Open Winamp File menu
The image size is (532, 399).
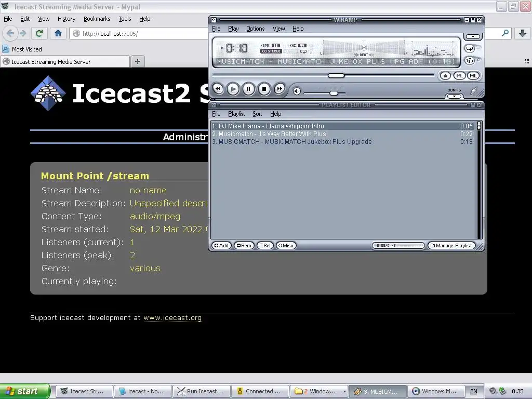pyautogui.click(x=216, y=29)
